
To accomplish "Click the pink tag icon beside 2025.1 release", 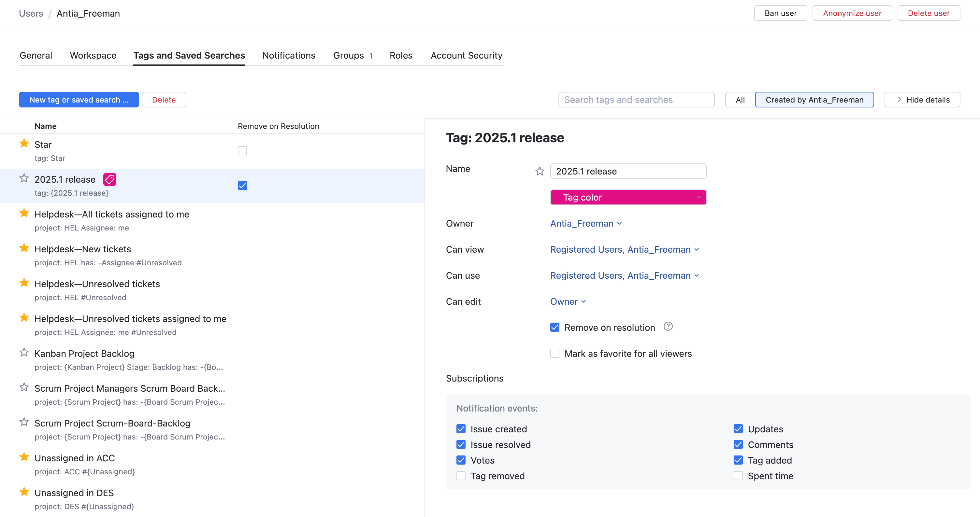I will point(109,179).
